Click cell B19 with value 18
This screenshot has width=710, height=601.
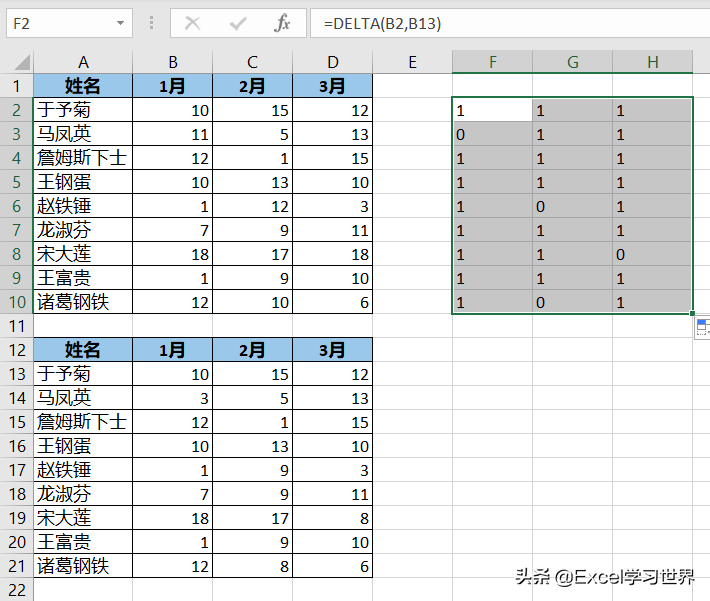click(173, 518)
